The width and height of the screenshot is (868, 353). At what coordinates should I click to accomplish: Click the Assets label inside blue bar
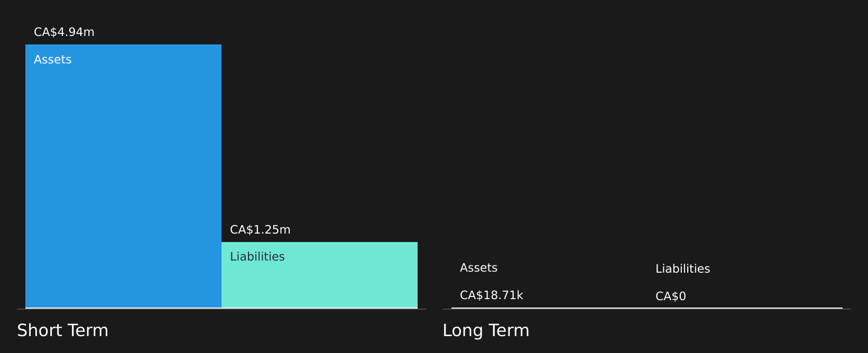pyautogui.click(x=52, y=60)
